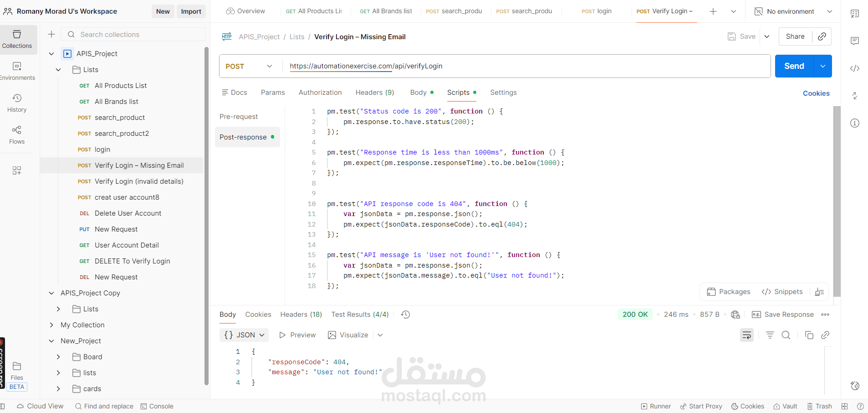The height and width of the screenshot is (413, 868).
Task: Open the code snippet panel icon
Action: pos(855,68)
